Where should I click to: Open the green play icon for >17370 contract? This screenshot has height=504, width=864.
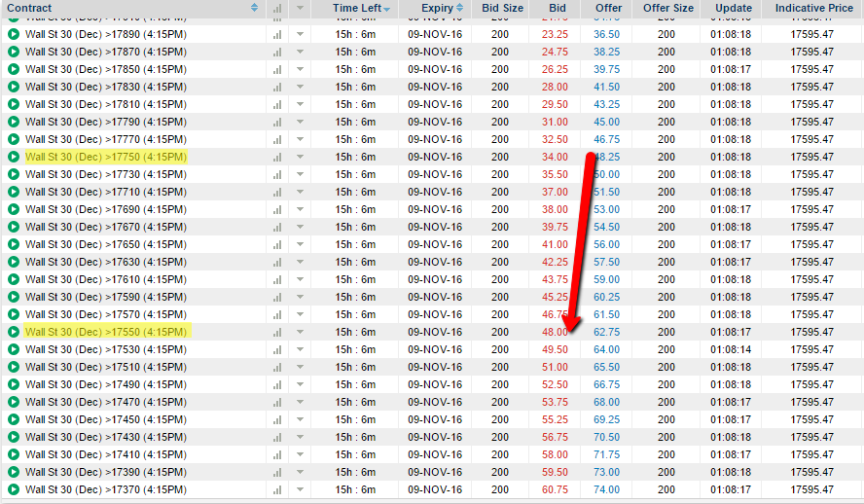(x=14, y=489)
